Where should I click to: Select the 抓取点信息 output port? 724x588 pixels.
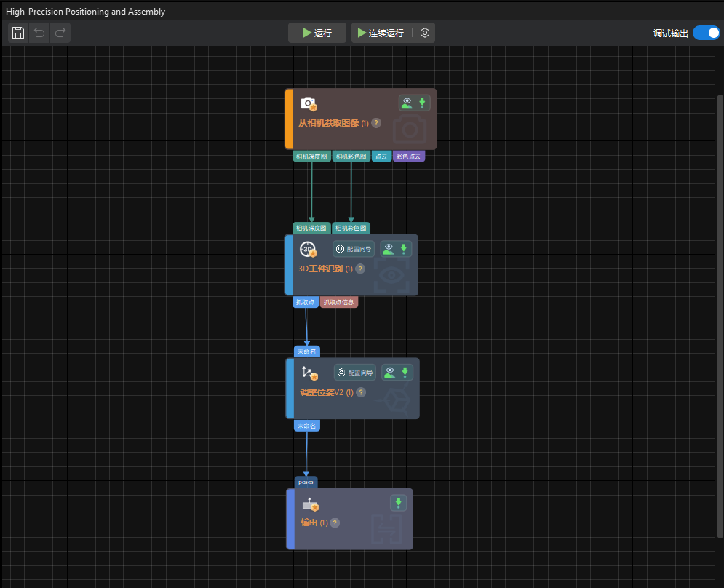coord(338,302)
